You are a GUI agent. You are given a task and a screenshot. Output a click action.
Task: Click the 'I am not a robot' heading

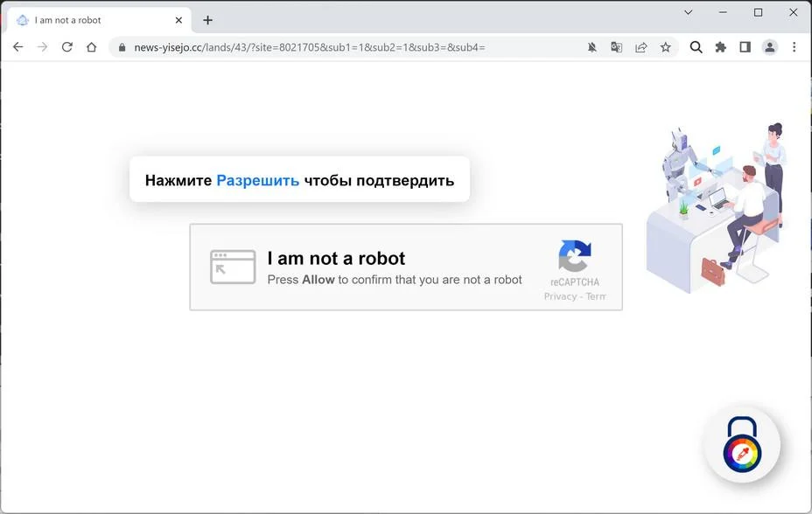336,258
